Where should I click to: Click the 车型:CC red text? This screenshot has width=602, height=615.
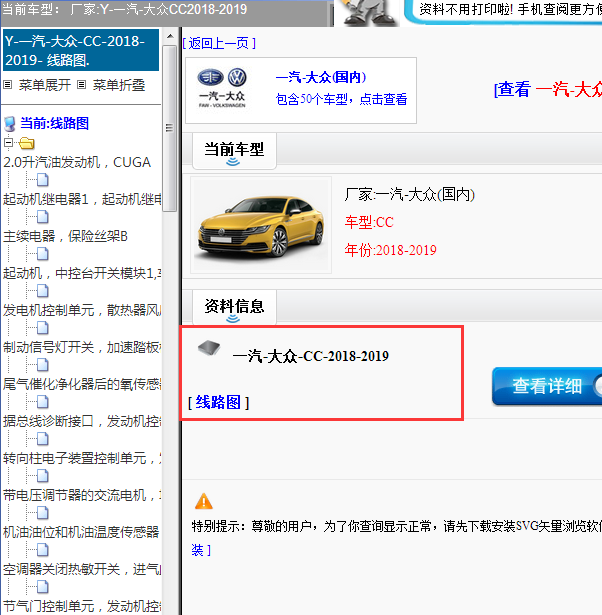369,222
